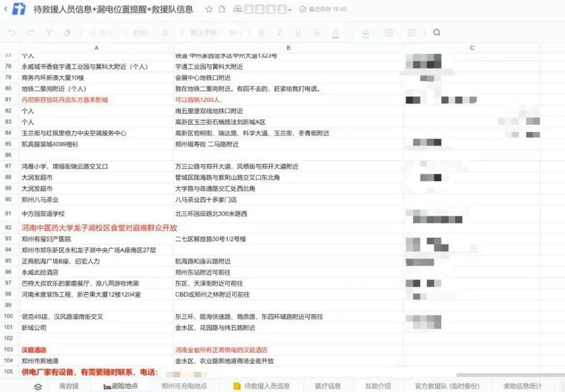Viewport: 565px width, 392px height.
Task: Click the Redo icon in the toolbar
Action: click(30, 32)
